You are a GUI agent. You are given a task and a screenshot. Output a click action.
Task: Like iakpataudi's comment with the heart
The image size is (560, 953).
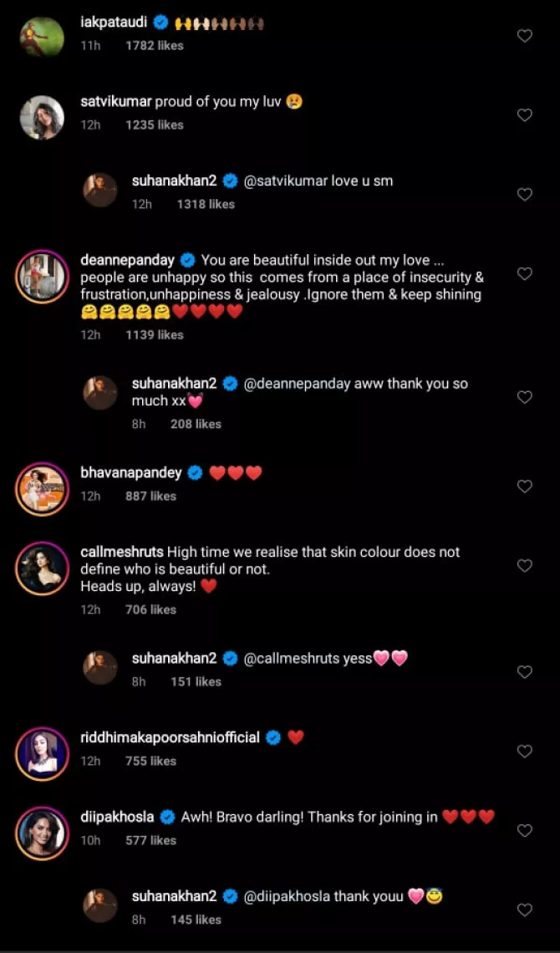[525, 36]
